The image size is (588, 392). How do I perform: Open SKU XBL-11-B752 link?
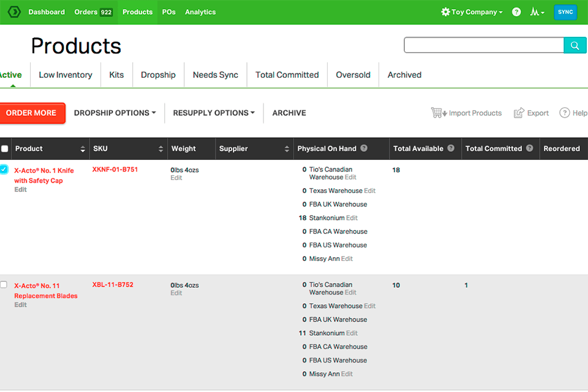113,285
